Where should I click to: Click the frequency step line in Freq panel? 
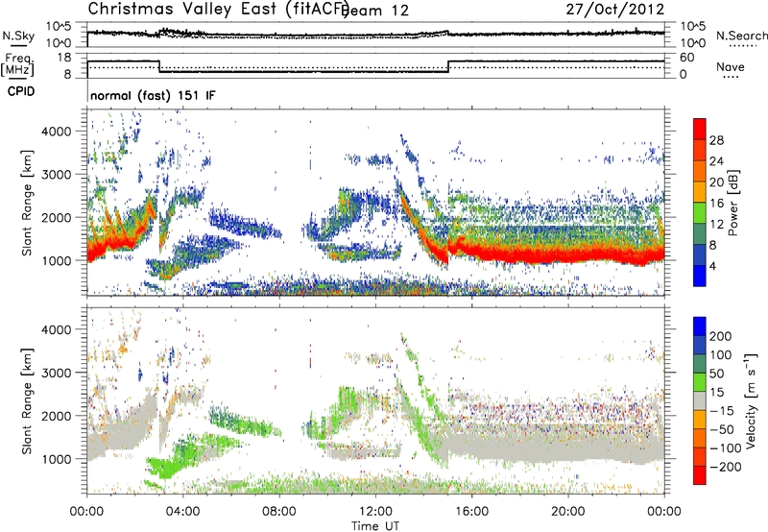point(375,66)
